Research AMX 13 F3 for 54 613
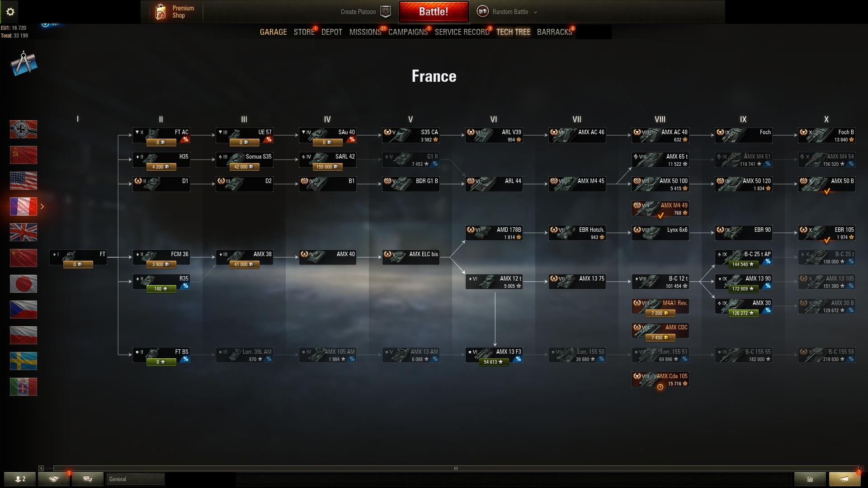Screen dimensions: 868x488 [494, 362]
